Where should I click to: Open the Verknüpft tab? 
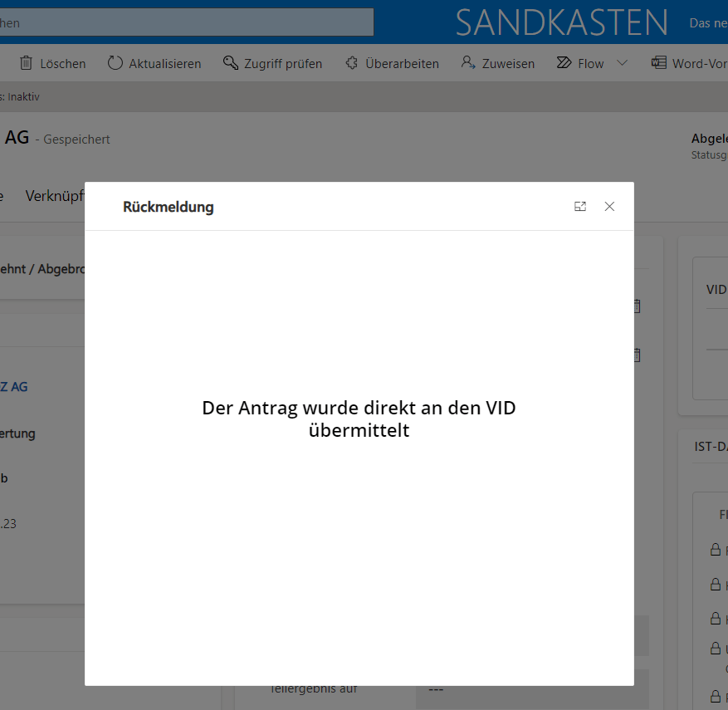pyautogui.click(x=55, y=196)
